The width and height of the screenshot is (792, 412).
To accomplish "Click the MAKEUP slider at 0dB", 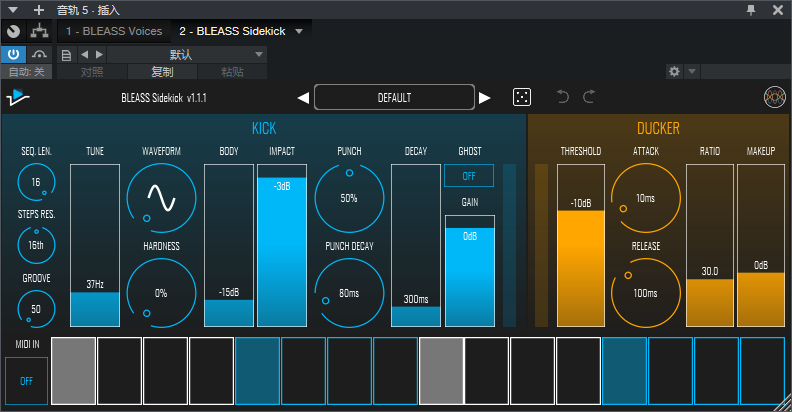I will [761, 245].
